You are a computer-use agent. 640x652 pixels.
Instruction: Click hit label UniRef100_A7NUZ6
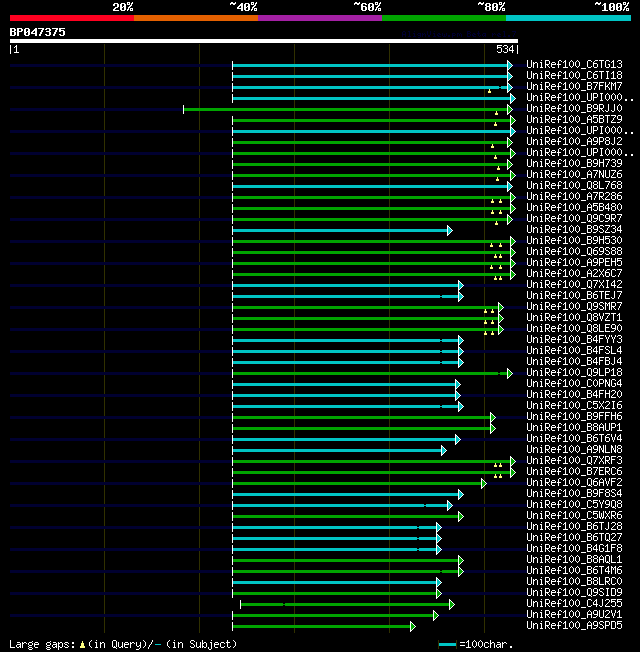[574, 174]
